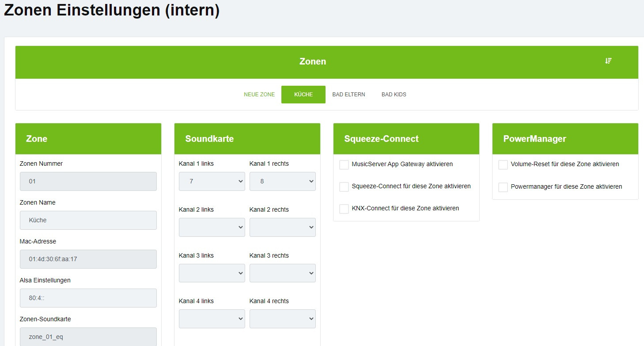
Task: Open the Kanal 1 rechts dropdown
Action: click(x=283, y=181)
